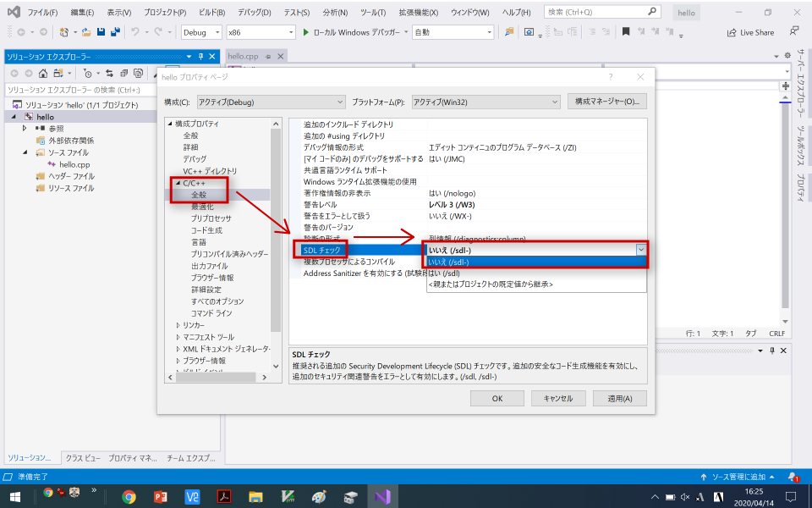Click Sync with Active Document icon
812x508 pixels.
[x=109, y=73]
